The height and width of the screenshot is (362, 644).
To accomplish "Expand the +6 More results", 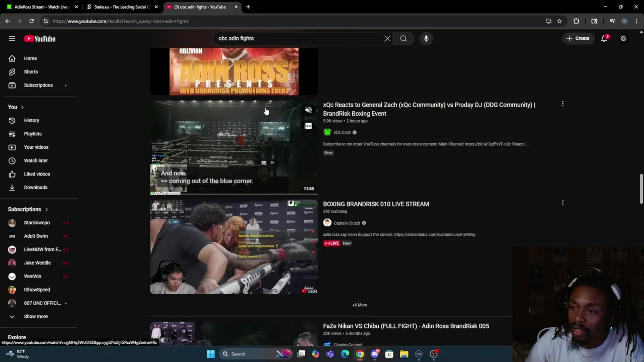I will point(360,305).
